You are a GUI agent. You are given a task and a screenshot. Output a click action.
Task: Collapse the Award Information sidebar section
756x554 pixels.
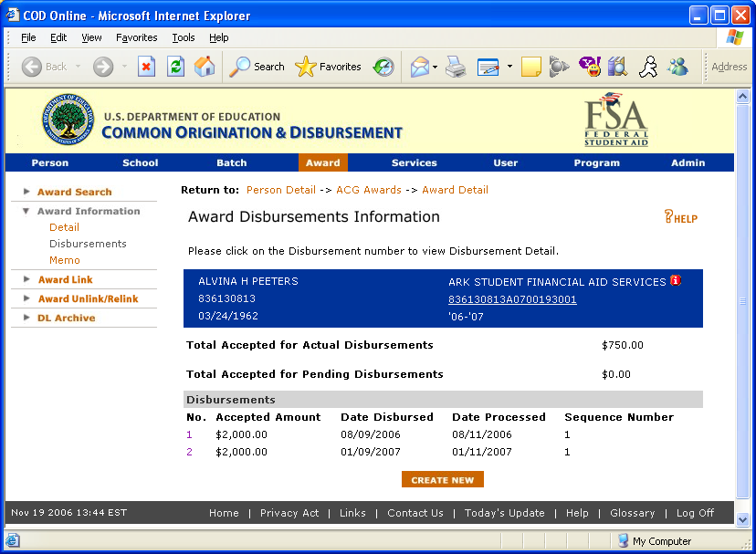pyautogui.click(x=26, y=211)
